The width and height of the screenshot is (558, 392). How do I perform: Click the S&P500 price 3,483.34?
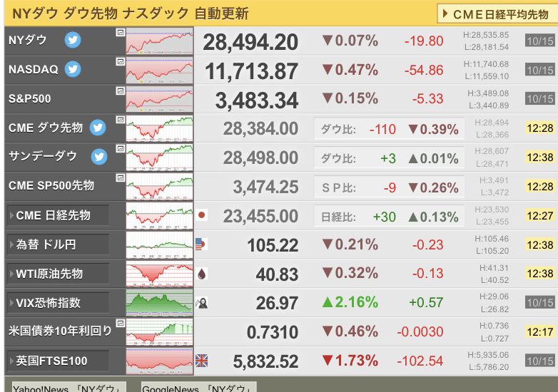click(257, 100)
